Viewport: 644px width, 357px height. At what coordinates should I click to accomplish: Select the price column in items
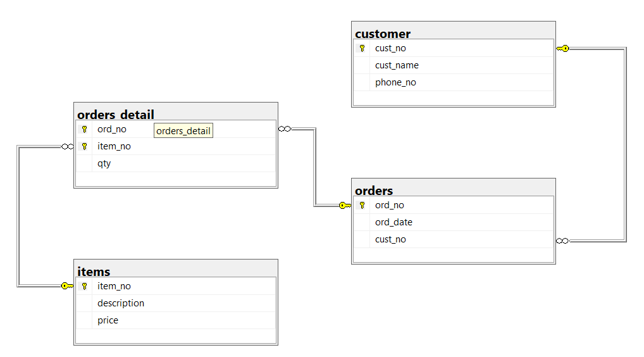point(108,320)
